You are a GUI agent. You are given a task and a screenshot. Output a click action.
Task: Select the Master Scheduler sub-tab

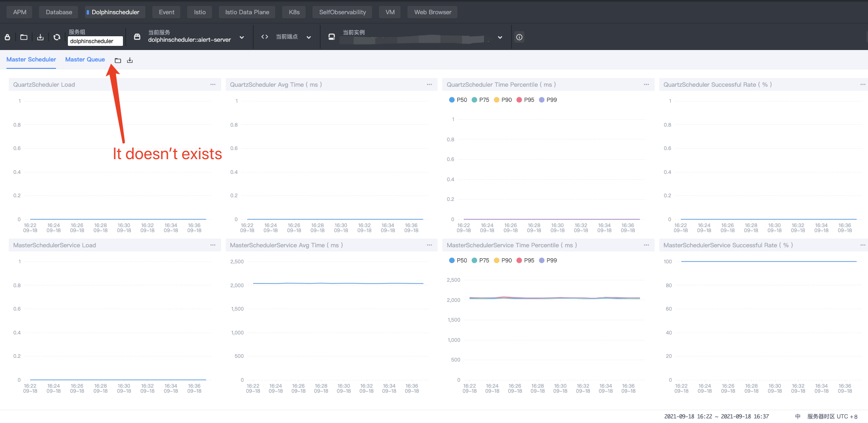click(x=31, y=60)
